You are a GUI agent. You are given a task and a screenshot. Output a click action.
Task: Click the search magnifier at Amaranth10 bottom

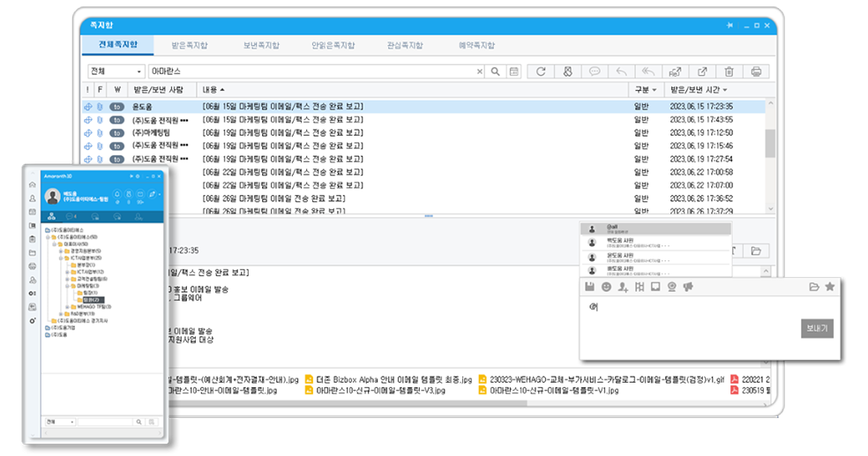[139, 422]
